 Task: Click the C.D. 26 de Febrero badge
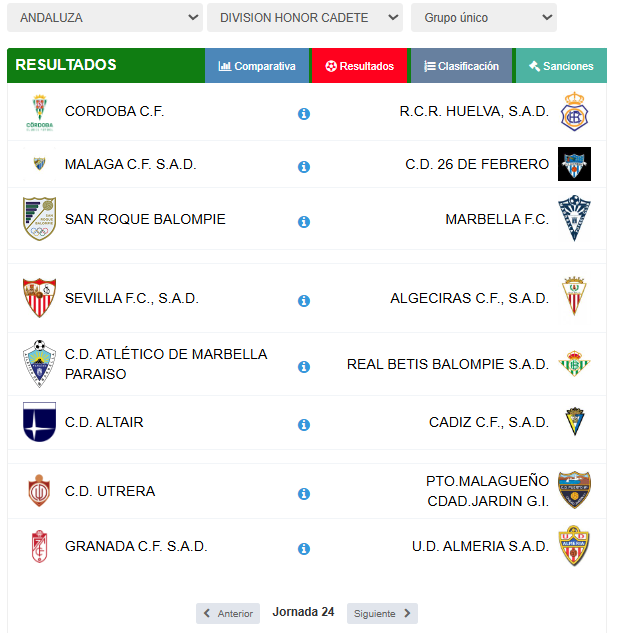coord(574,164)
